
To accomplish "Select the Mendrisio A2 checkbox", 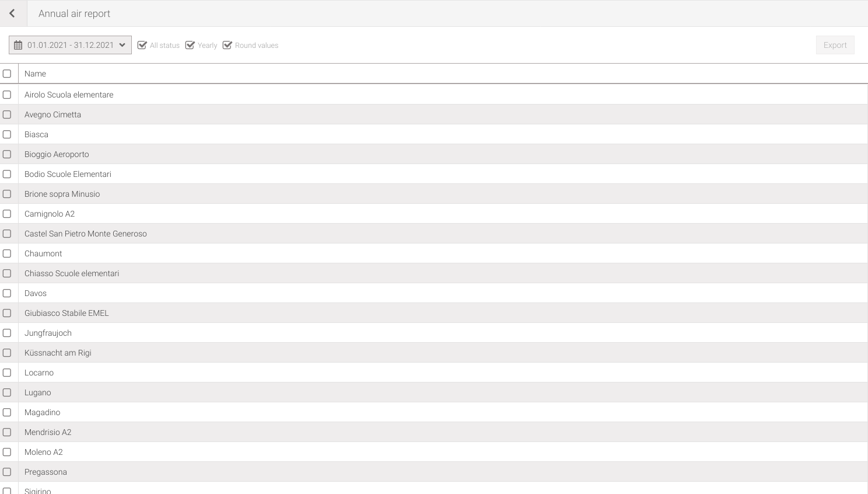I will pyautogui.click(x=7, y=432).
